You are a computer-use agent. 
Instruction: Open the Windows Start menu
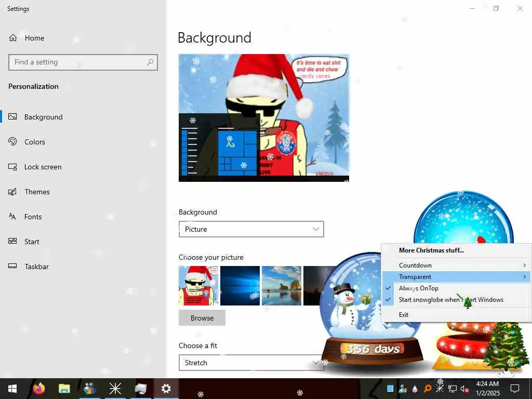[x=12, y=389]
